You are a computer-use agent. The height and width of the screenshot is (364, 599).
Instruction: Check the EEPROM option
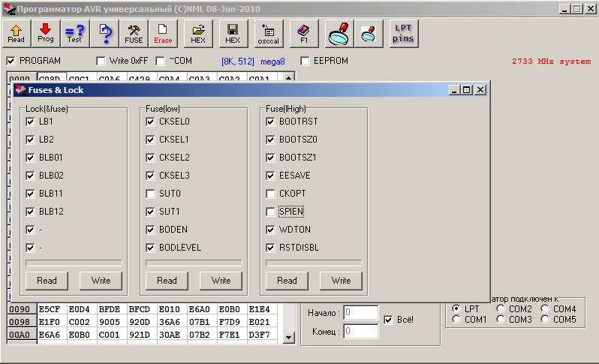point(306,61)
